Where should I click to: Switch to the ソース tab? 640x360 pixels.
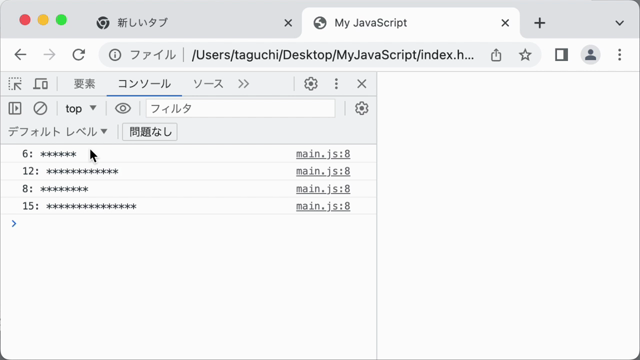208,84
